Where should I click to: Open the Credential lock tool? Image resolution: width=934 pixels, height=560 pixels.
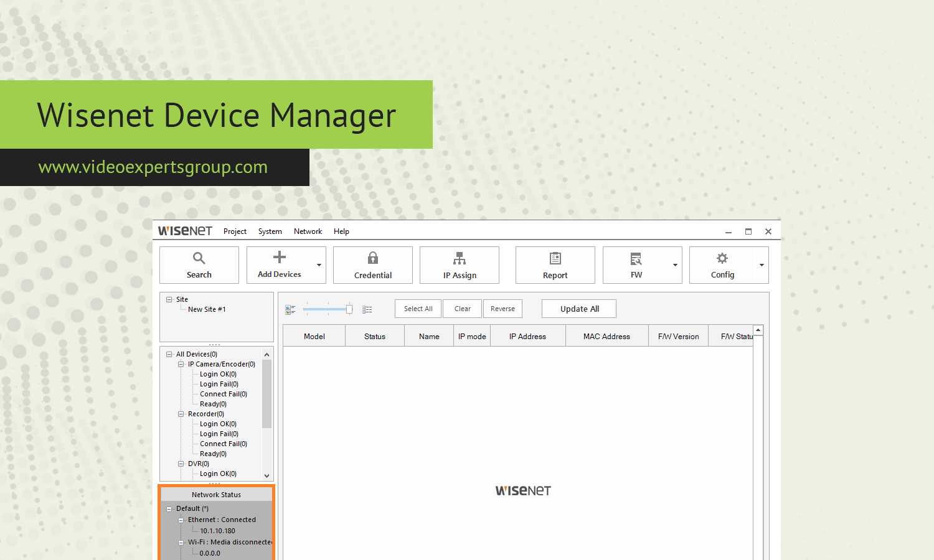click(373, 265)
